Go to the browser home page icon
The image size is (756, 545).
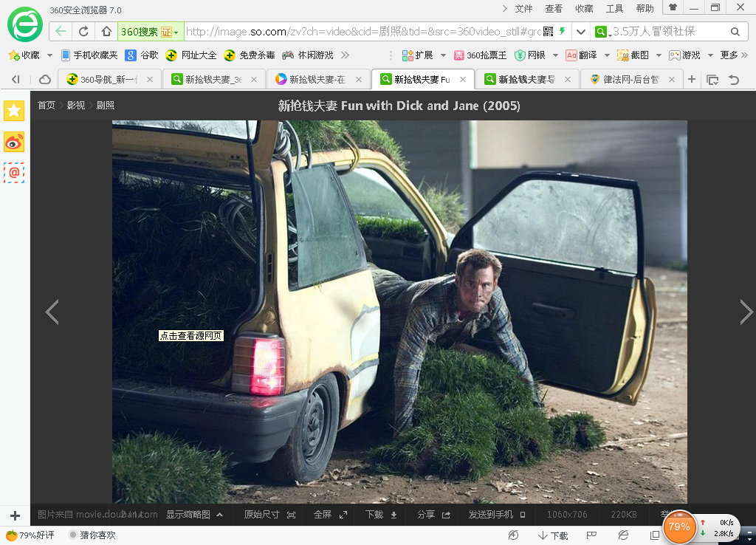(x=106, y=32)
